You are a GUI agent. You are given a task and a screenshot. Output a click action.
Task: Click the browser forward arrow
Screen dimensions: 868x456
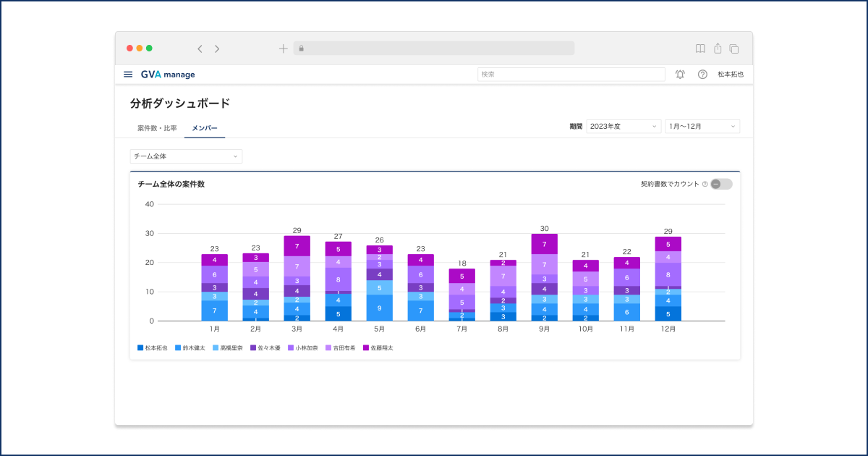tap(217, 48)
